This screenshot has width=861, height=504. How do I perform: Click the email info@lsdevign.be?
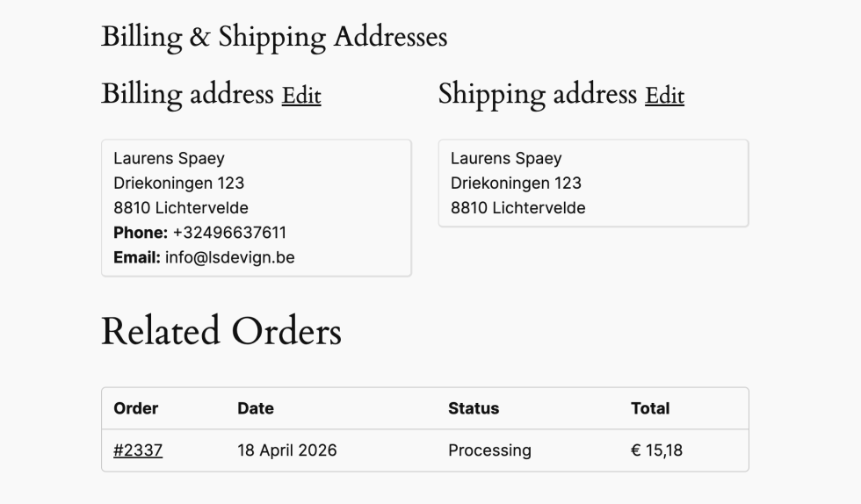click(229, 257)
